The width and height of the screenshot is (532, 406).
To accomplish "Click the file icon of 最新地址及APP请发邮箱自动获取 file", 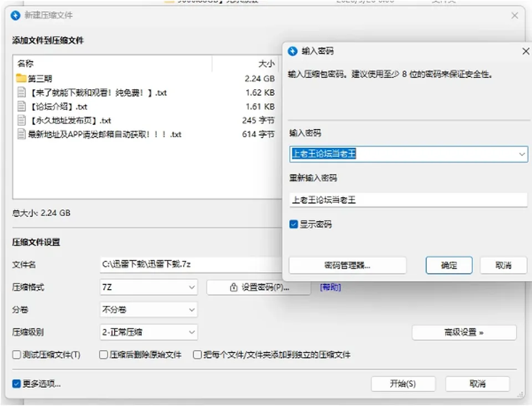I will click(22, 134).
